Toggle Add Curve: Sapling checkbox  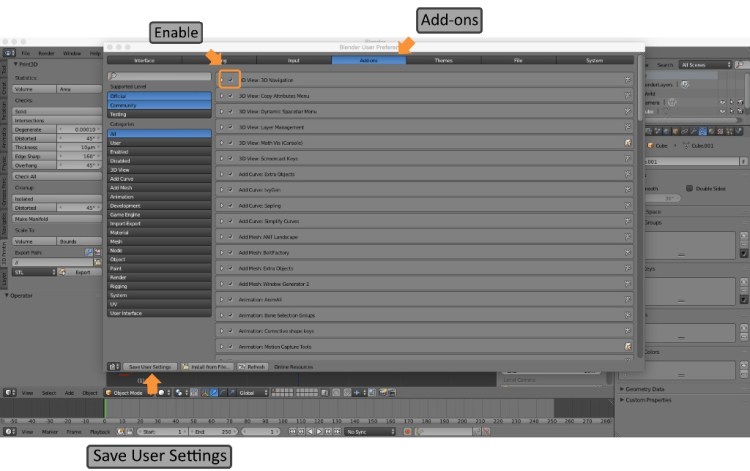point(231,205)
